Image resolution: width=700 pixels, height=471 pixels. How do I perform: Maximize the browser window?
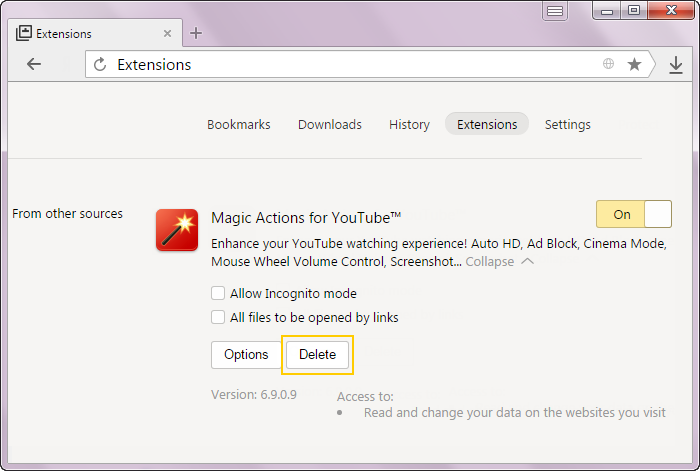pyautogui.click(x=634, y=11)
